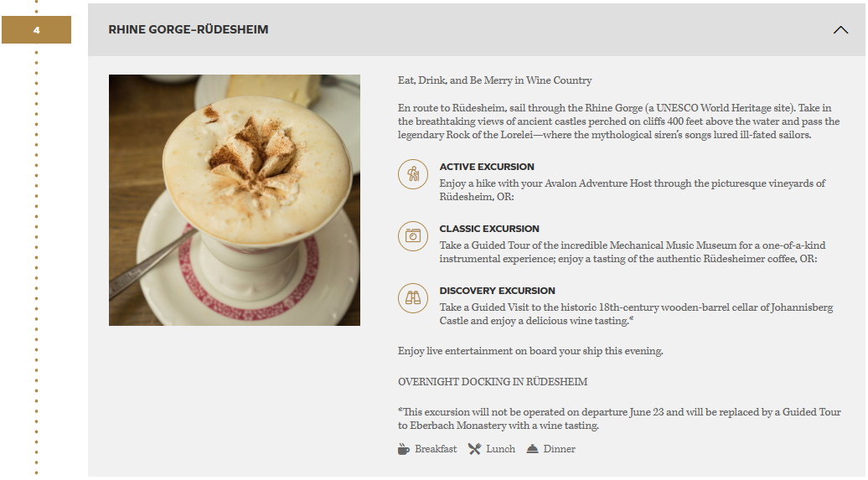The width and height of the screenshot is (868, 480).
Task: Click the Dinner cloche icon
Action: 532,449
